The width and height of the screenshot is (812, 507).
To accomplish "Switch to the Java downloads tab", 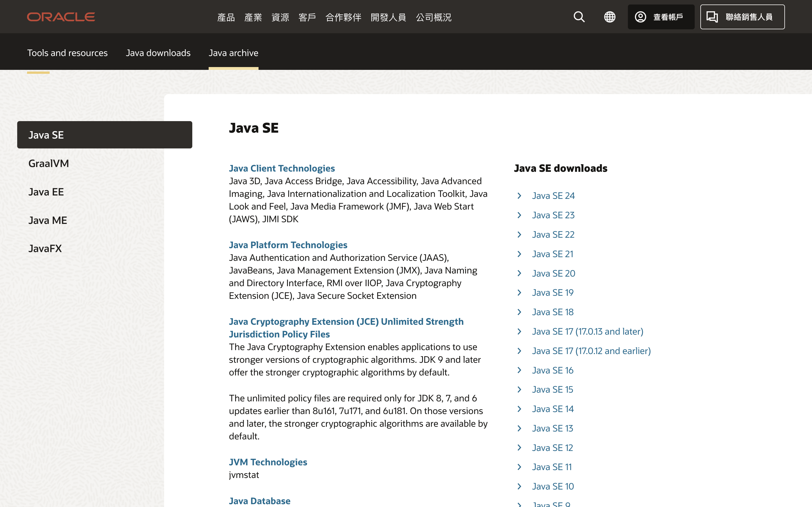I will 158,53.
